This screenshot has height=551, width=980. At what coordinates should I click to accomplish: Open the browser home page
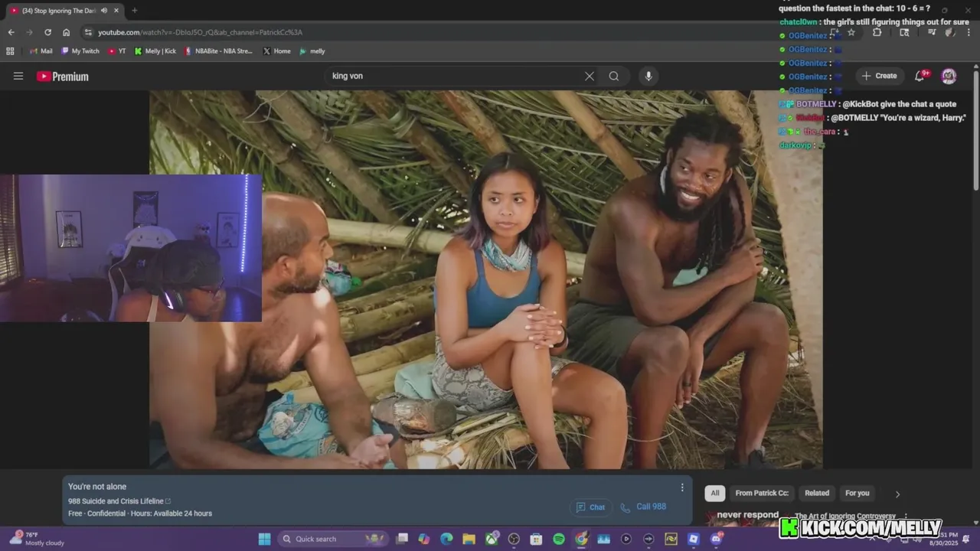[x=66, y=32]
